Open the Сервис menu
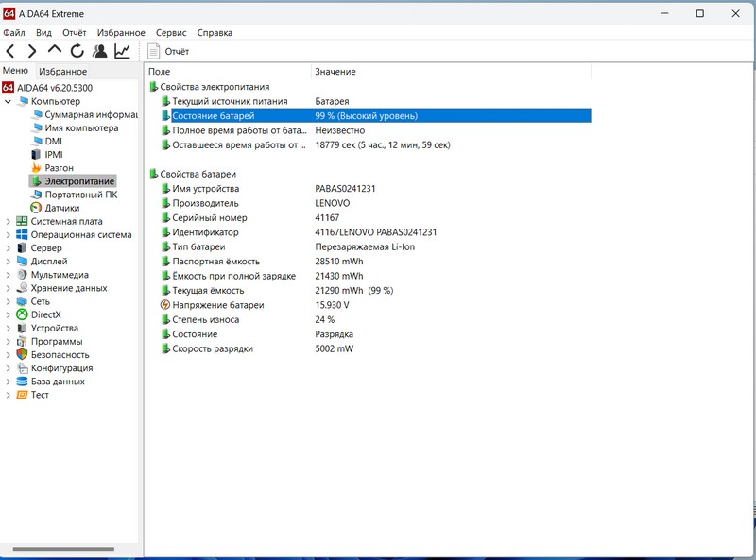Viewport: 756px width, 560px height. tap(171, 32)
